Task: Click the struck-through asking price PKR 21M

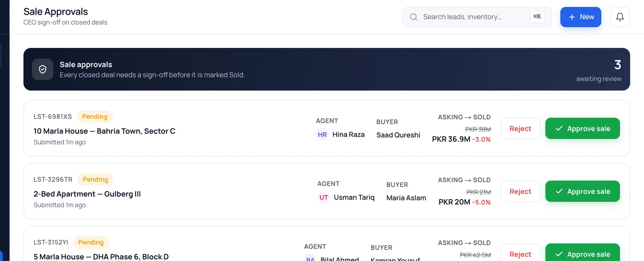Action: pyautogui.click(x=479, y=192)
